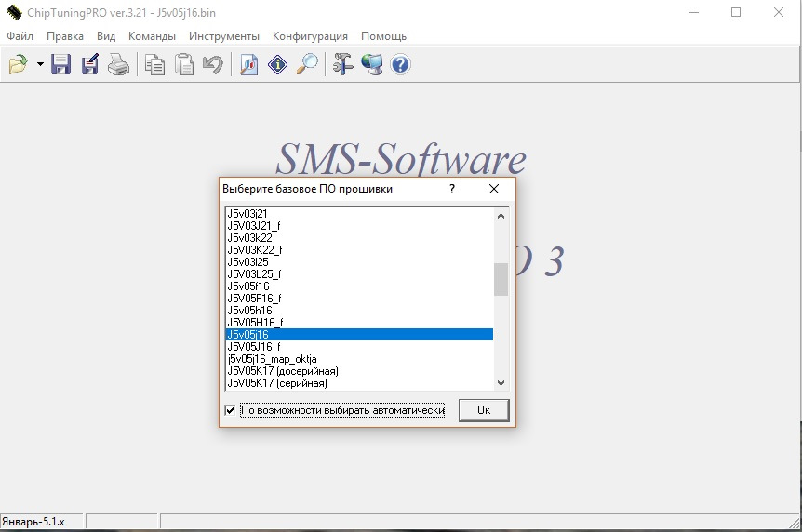Screen dimensions: 802x532
Task: Select J5V03L25_f in the list
Action: tap(359, 274)
